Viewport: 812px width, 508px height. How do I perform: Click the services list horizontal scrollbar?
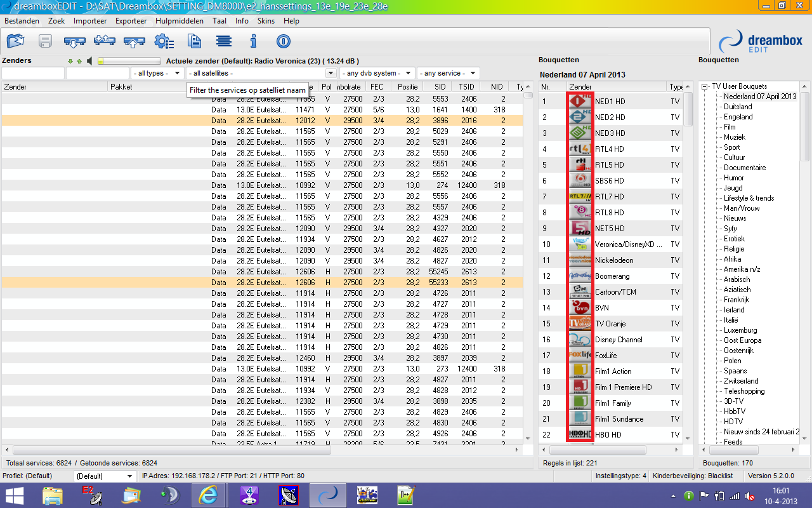[262, 450]
